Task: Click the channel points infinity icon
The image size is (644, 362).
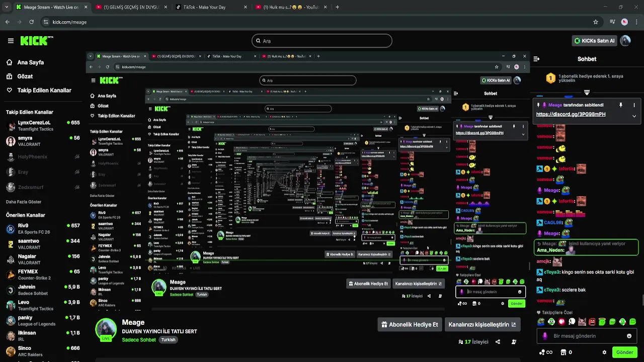Action: click(546, 352)
